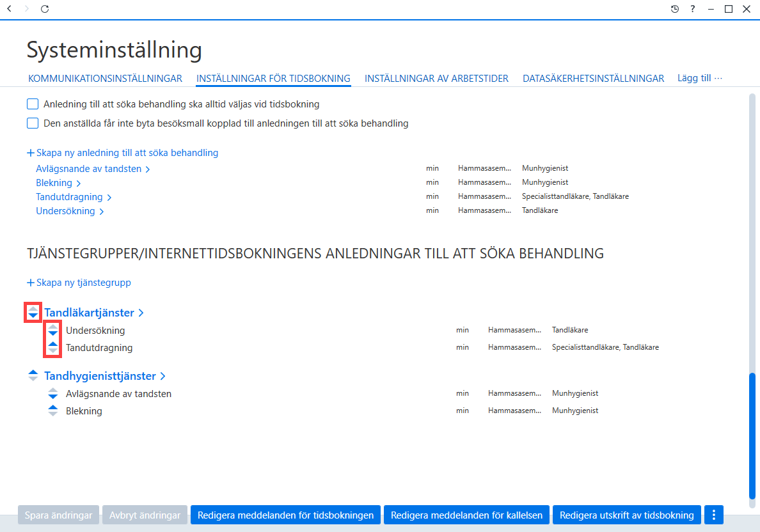The image size is (760, 532).
Task: Click 'Skapa ny tjänstegrupp' link
Action: pos(83,283)
